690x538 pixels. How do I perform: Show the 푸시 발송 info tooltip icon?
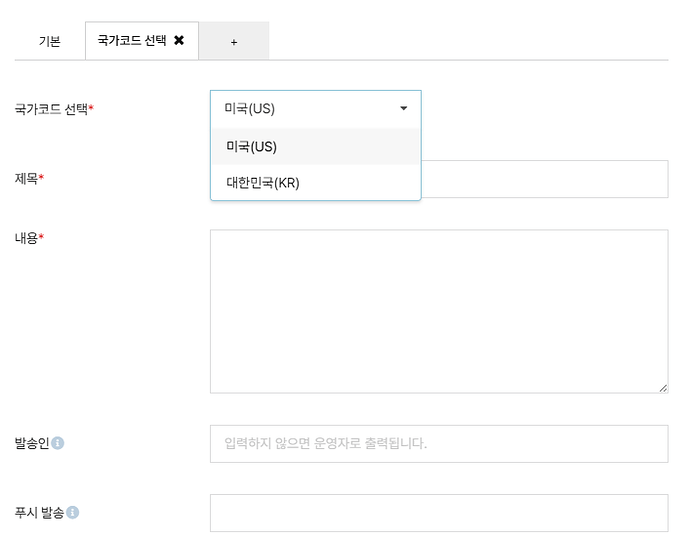click(73, 512)
